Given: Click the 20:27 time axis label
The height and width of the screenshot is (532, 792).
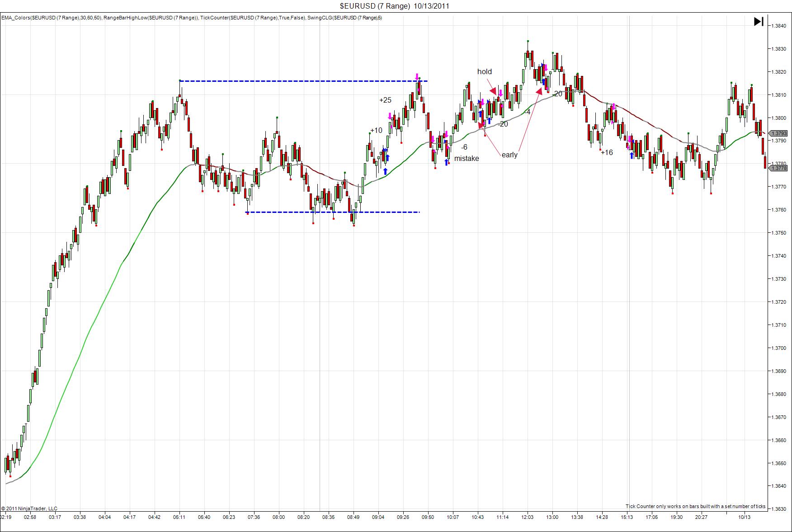Looking at the screenshot, I should [x=702, y=517].
